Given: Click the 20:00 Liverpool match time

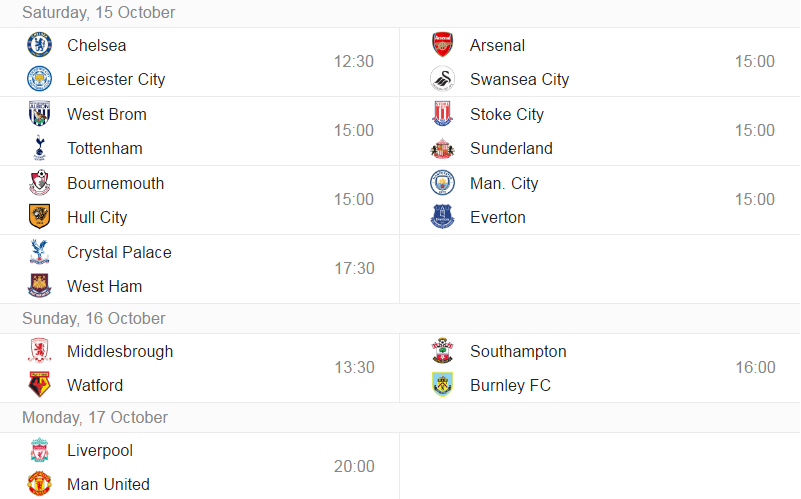Looking at the screenshot, I should (355, 466).
